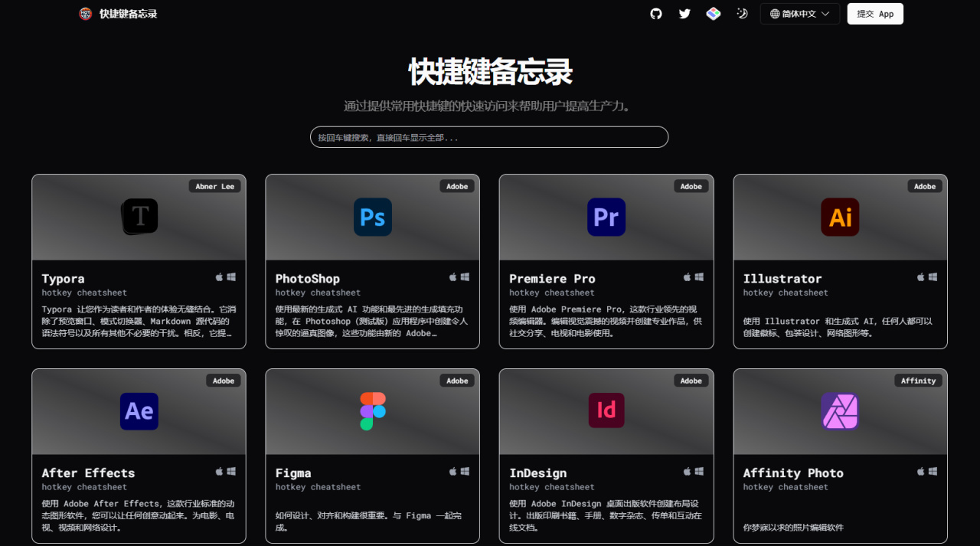Click the Apple icon on After Effects card
980x546 pixels.
pyautogui.click(x=220, y=471)
